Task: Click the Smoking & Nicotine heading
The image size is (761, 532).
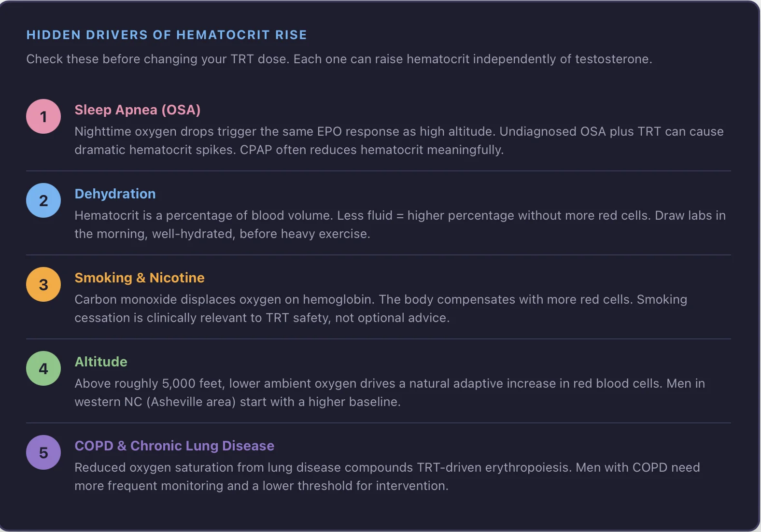Action: pos(139,278)
